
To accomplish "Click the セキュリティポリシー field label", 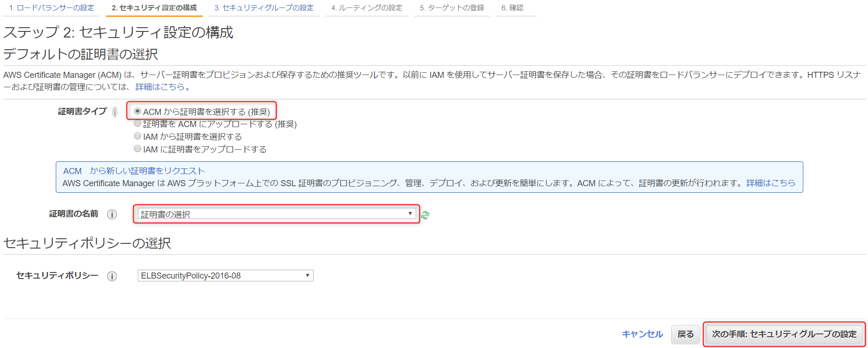I will click(x=57, y=276).
